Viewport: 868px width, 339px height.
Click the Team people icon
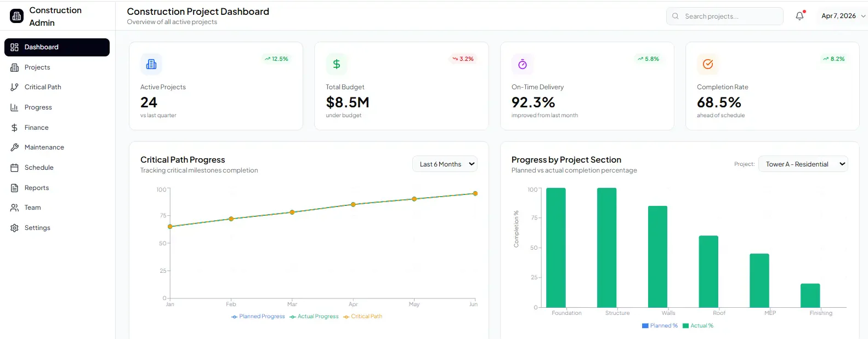click(x=14, y=208)
